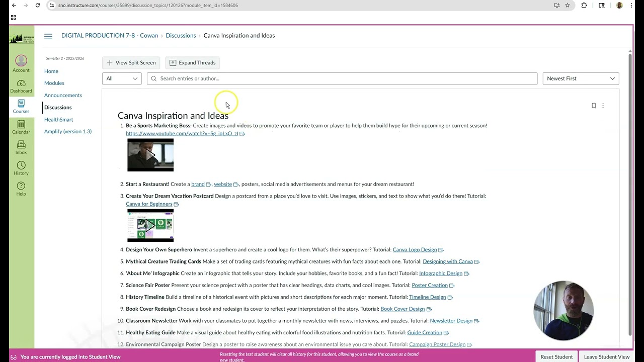Image resolution: width=644 pixels, height=362 pixels.
Task: Open the YouTube watch link
Action: click(x=182, y=134)
